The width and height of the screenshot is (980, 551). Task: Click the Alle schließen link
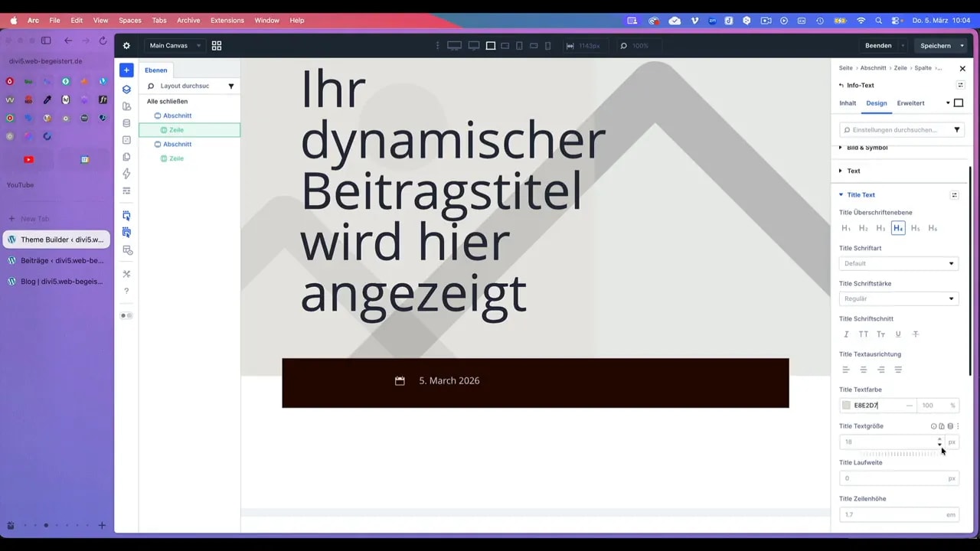167,101
